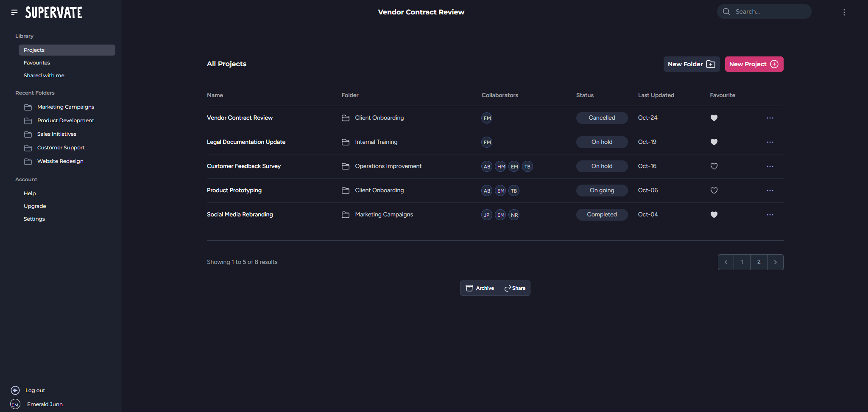Click folder icon beside Operations Improvement
868x412 pixels.
tap(346, 166)
